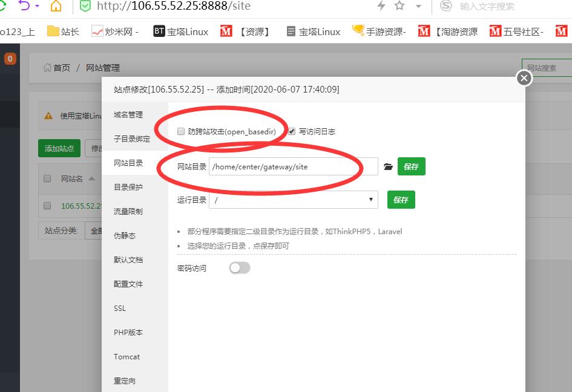
Task: Click the green shield security icon
Action: point(85,6)
